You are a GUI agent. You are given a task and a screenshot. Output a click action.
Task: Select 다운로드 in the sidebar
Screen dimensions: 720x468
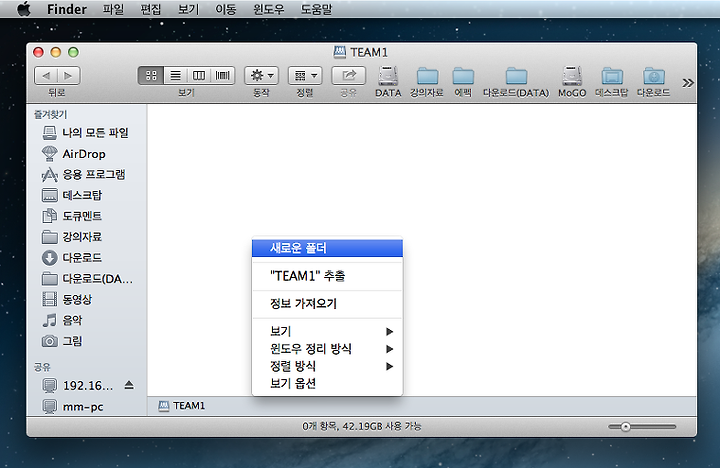click(87, 258)
